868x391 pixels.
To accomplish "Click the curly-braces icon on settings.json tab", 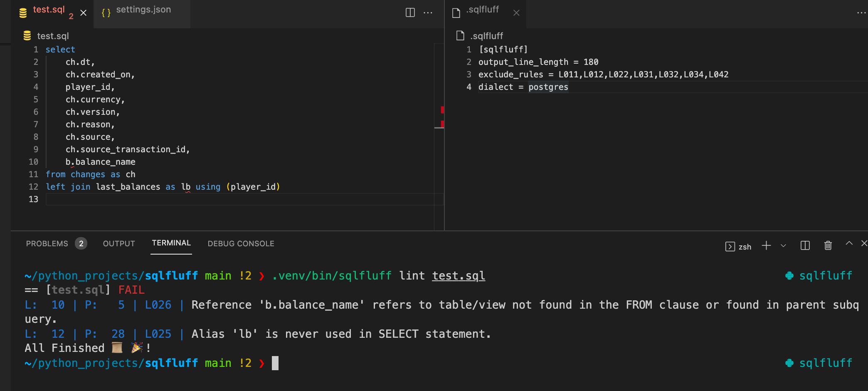I will [x=106, y=12].
